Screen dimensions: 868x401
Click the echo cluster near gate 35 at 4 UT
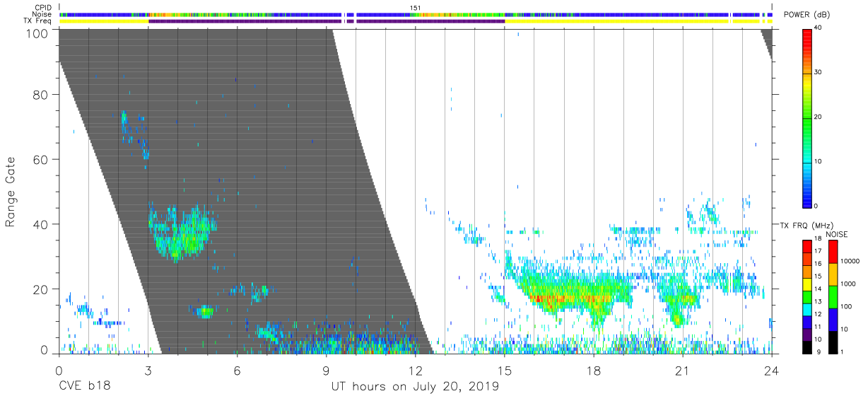182,233
